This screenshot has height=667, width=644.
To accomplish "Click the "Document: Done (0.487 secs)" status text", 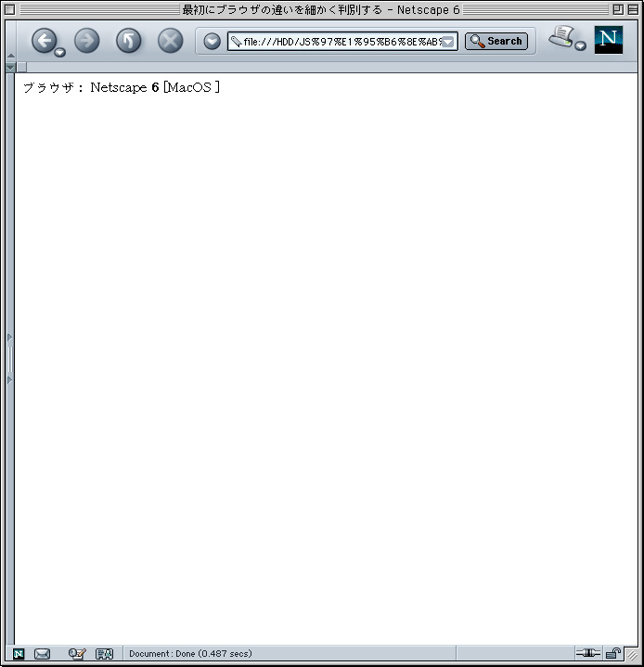I will click(190, 653).
